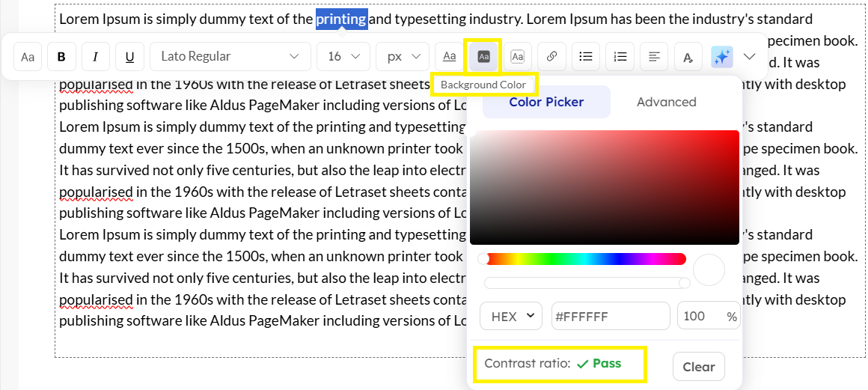Open the px unit dropdown
The image size is (868, 390).
[403, 56]
